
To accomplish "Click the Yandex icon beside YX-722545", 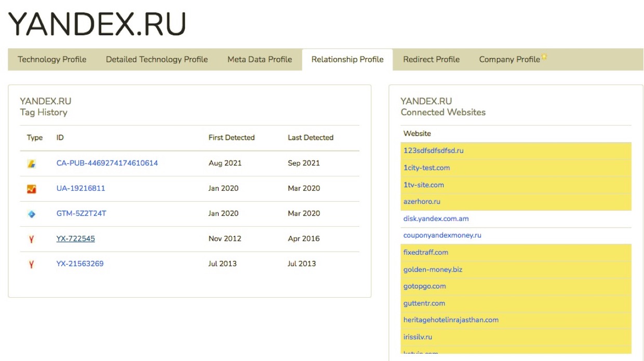I will click(32, 239).
